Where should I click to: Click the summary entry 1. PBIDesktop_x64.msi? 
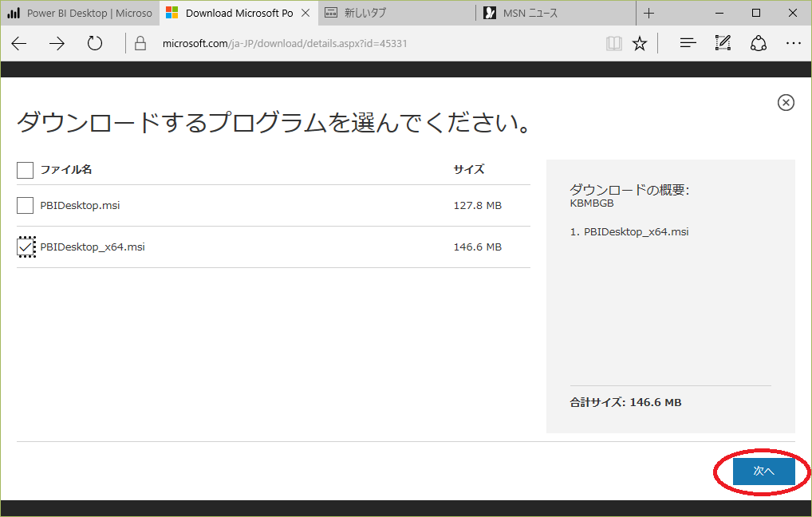pos(629,232)
